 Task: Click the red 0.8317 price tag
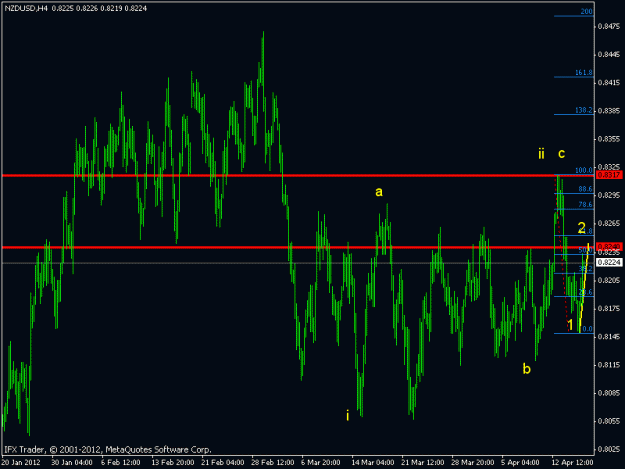point(609,175)
